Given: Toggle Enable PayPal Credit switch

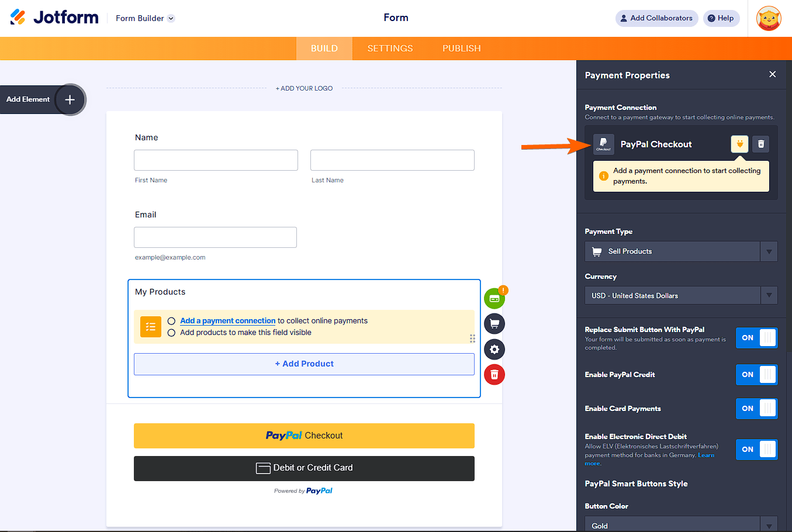Looking at the screenshot, I should (756, 375).
